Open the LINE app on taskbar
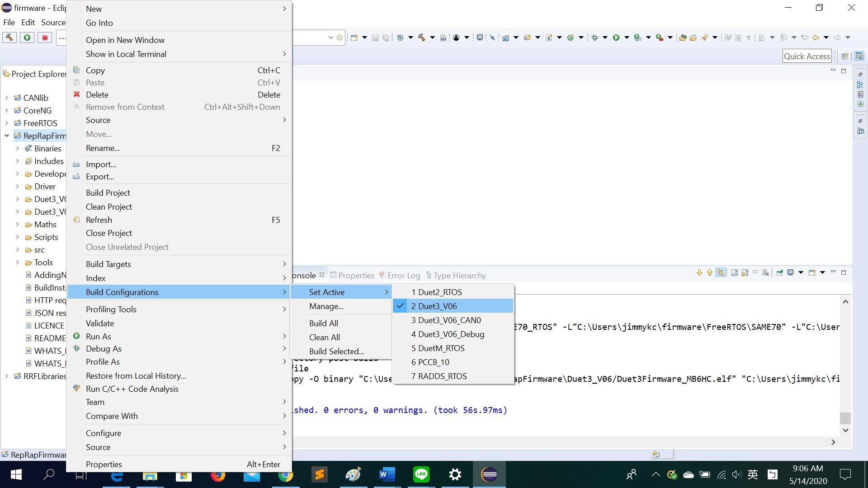 421,474
